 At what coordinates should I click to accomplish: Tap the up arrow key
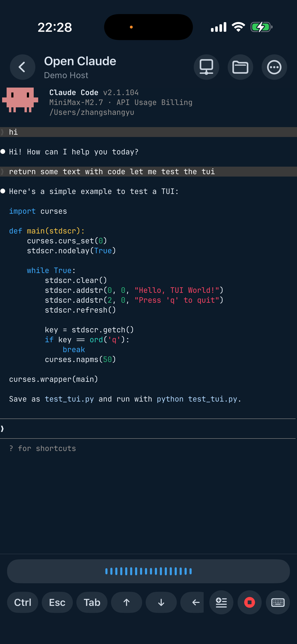tap(127, 602)
